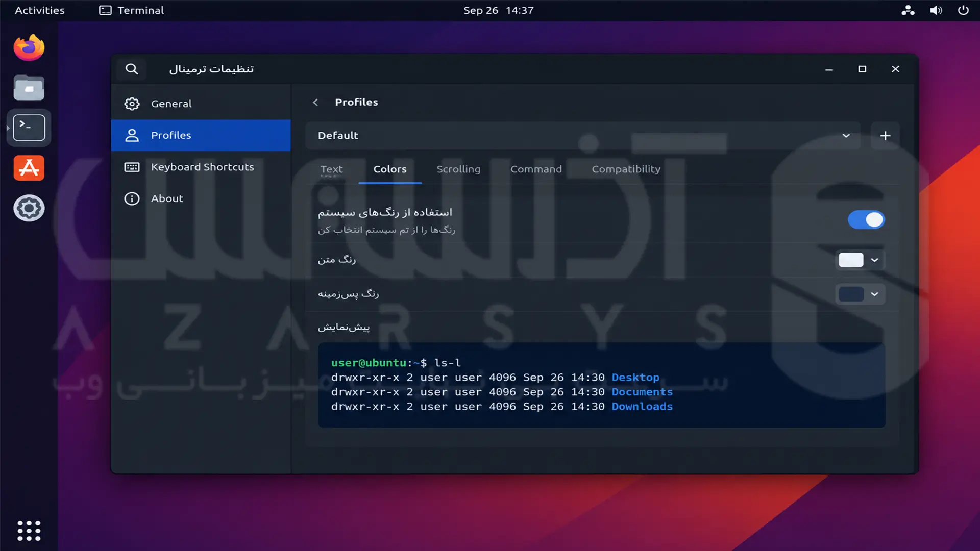Click Activities in the top bar
Viewport: 980px width, 551px height.
(40, 10)
